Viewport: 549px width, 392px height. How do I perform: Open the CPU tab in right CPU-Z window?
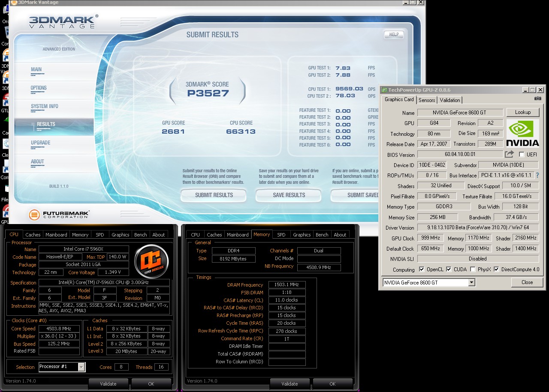195,235
